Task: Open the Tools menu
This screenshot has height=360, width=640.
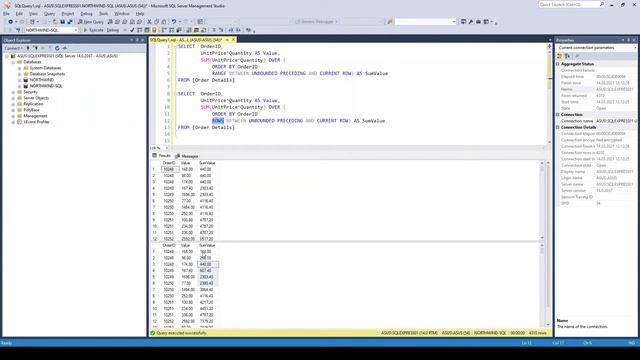Action: point(104,14)
